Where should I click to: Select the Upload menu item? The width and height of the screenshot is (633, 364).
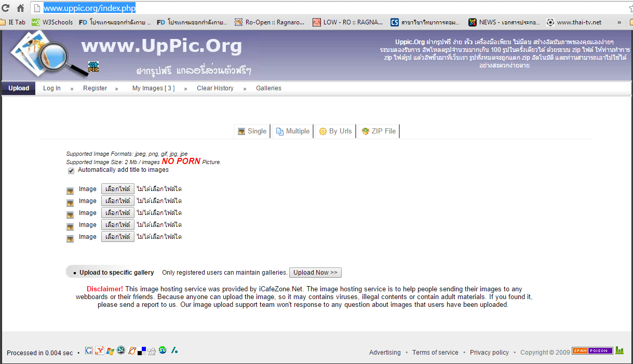[x=19, y=88]
